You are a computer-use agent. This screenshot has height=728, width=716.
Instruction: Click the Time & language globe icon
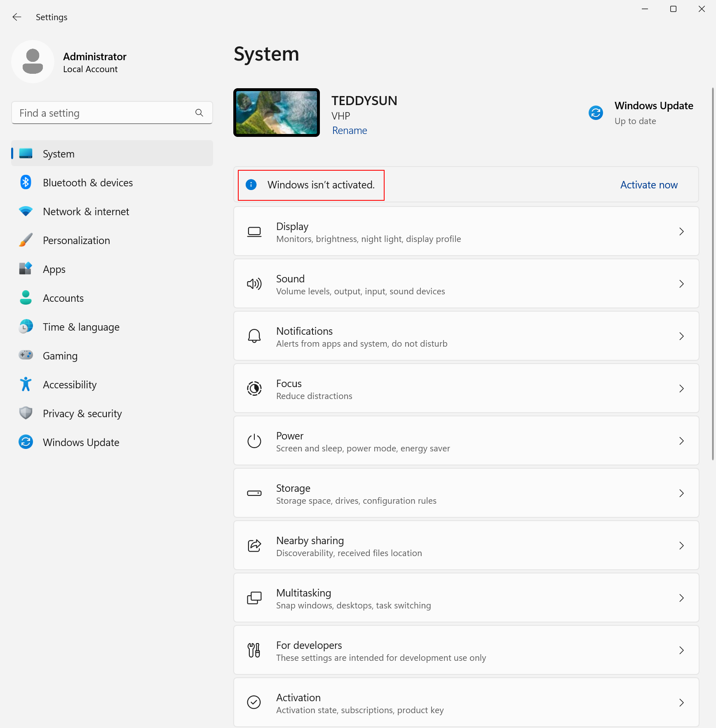click(26, 326)
